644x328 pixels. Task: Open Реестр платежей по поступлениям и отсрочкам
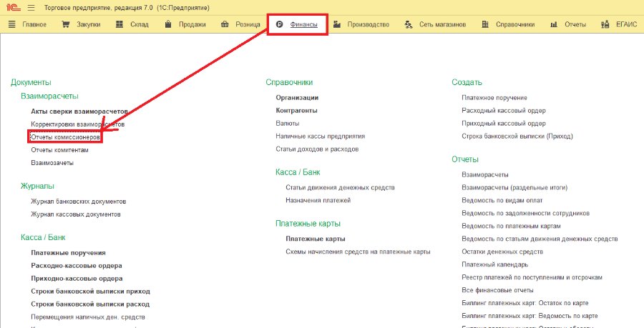click(532, 277)
